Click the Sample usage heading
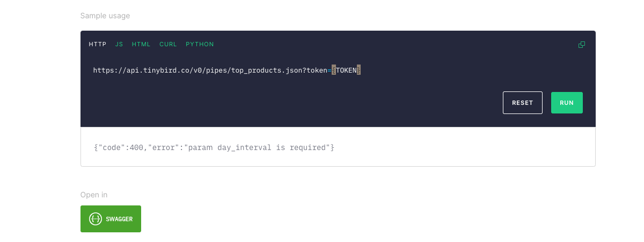 (105, 16)
